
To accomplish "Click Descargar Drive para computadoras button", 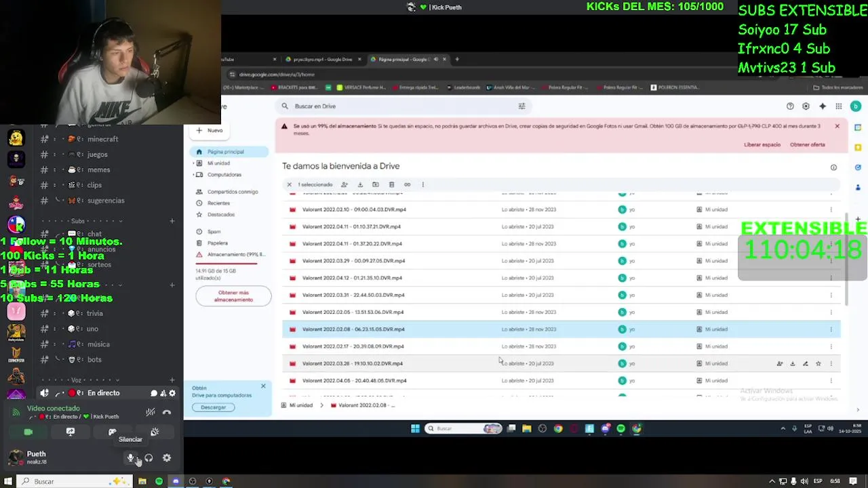I will click(213, 407).
